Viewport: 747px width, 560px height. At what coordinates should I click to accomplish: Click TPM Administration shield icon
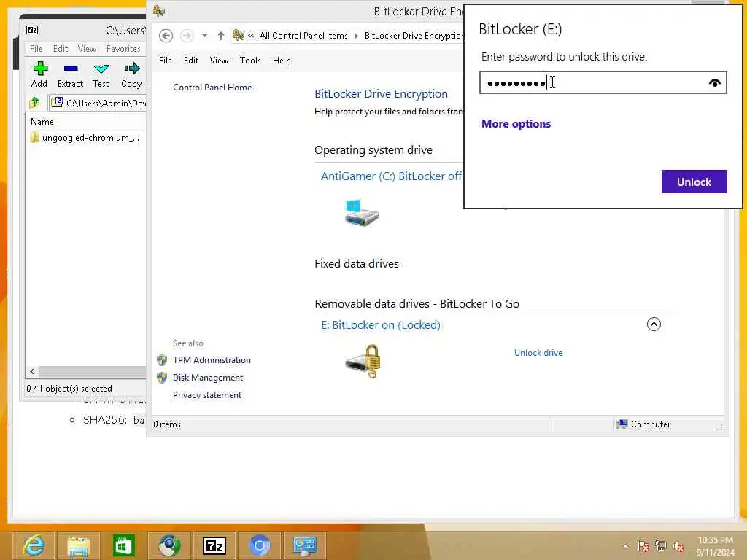coord(162,360)
